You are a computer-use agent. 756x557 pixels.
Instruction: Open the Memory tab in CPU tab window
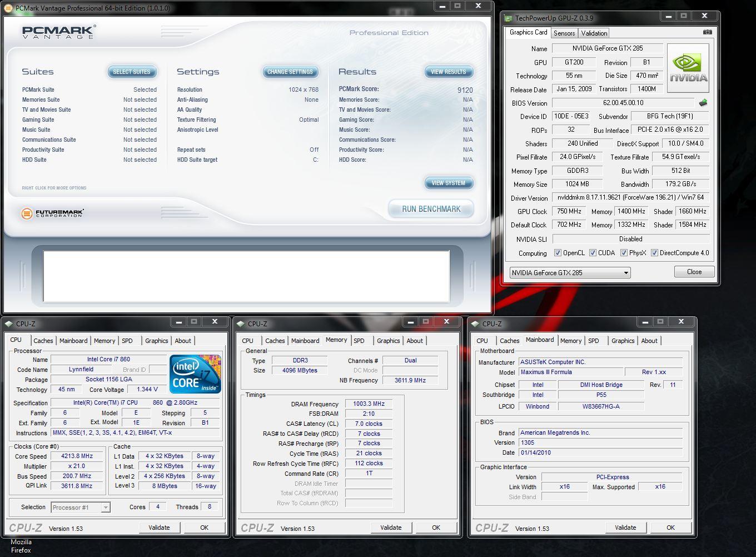tap(105, 341)
